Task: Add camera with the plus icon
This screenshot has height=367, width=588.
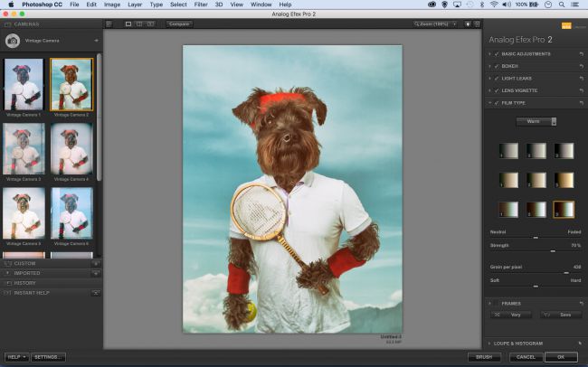Action: click(x=96, y=41)
